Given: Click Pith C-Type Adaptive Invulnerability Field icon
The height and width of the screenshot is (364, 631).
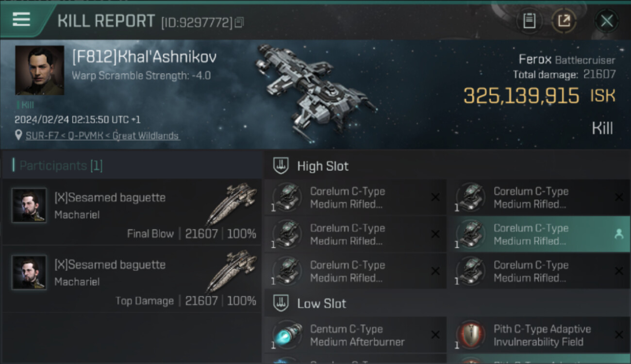Looking at the screenshot, I should (471, 335).
